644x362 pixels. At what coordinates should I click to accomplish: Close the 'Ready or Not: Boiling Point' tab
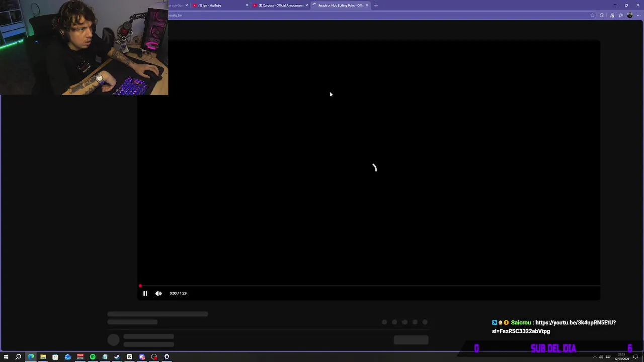click(367, 5)
